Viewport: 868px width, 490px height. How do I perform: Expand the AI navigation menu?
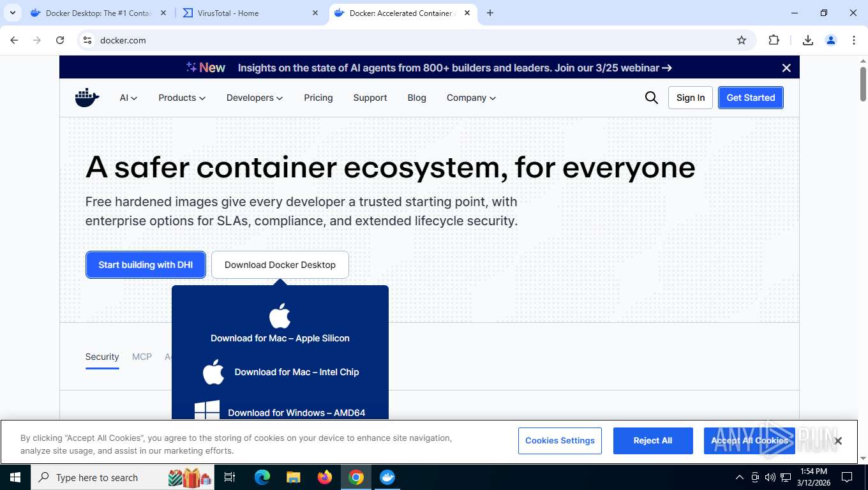click(x=128, y=98)
